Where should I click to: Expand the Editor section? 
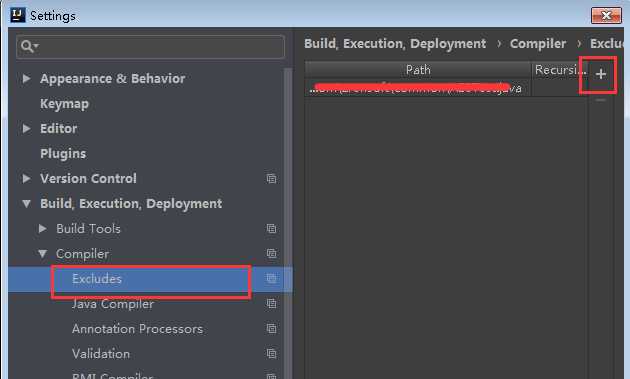click(x=27, y=129)
